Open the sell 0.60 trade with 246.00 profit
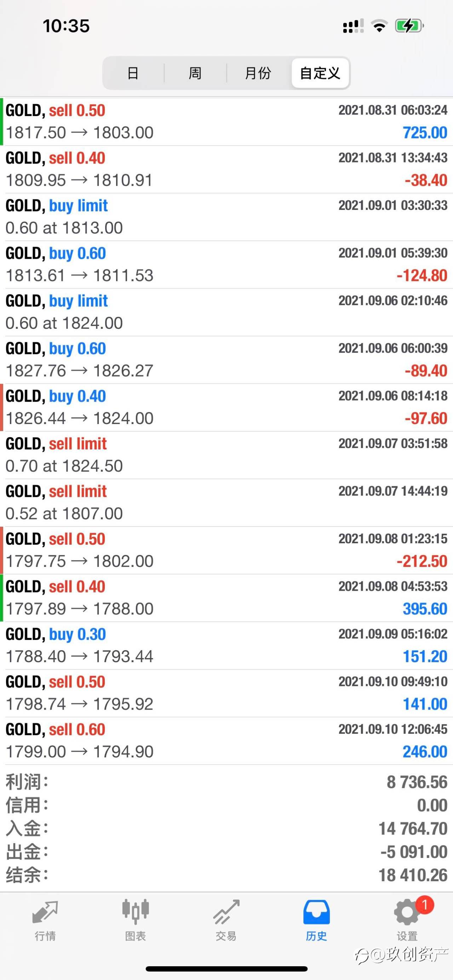This screenshot has width=453, height=980. tap(226, 741)
